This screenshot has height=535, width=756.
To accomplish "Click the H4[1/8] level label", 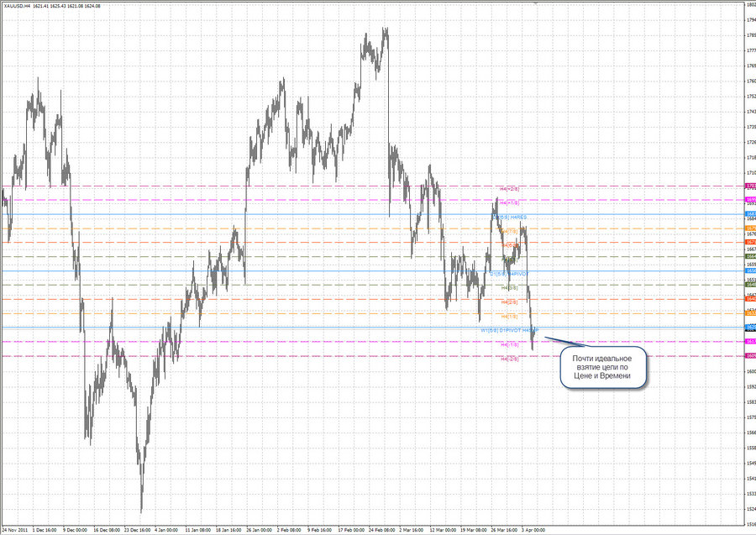I will coord(510,316).
